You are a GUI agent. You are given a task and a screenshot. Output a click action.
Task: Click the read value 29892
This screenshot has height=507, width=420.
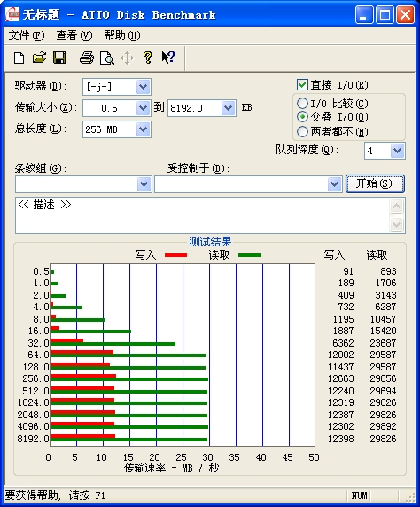383,426
